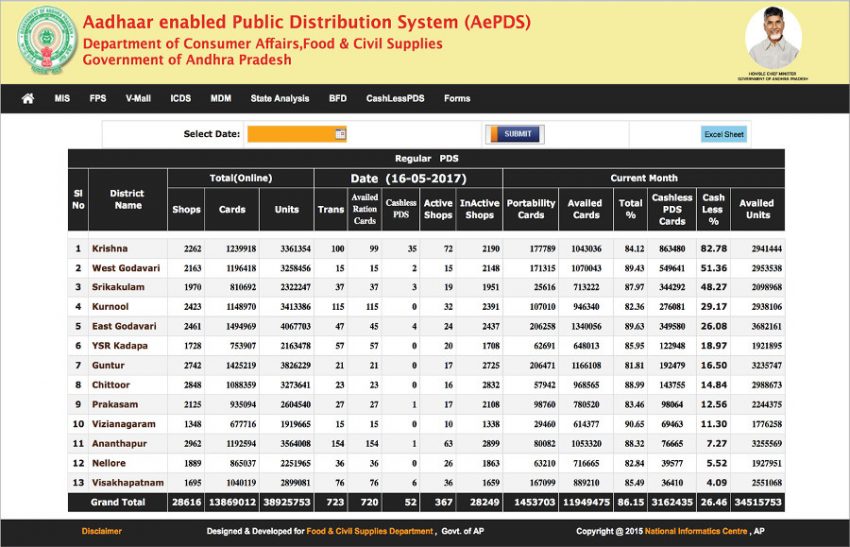This screenshot has height=547, width=850.
Task: Open the Chittoor district link
Action: tap(111, 384)
